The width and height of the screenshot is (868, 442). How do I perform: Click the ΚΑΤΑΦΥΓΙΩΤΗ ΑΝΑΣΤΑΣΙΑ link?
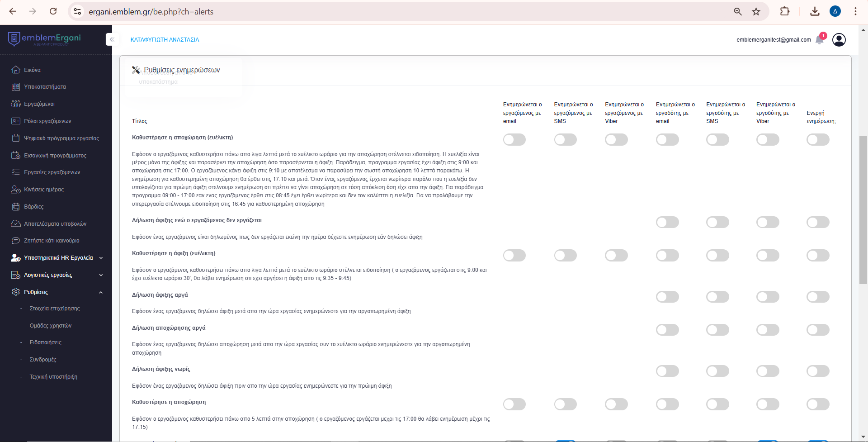point(165,40)
